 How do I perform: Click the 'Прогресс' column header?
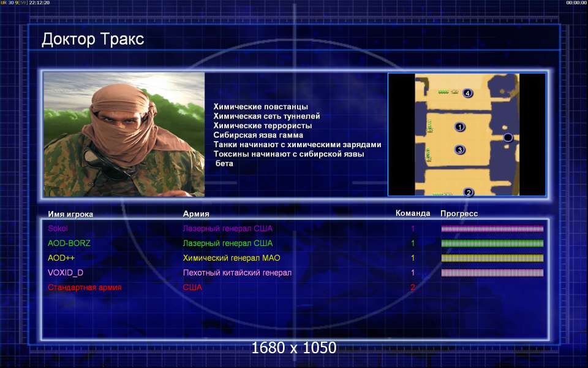(x=459, y=213)
